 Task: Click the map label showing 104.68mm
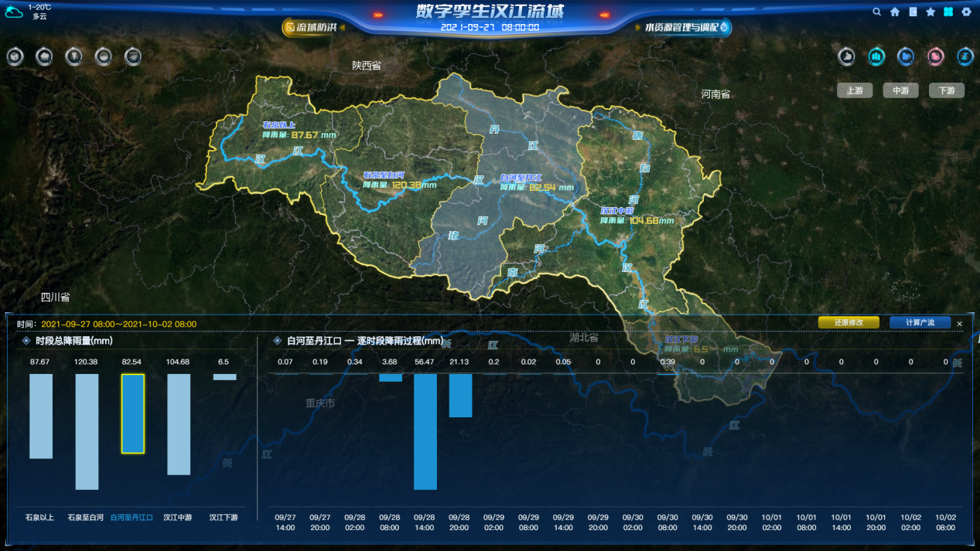637,216
